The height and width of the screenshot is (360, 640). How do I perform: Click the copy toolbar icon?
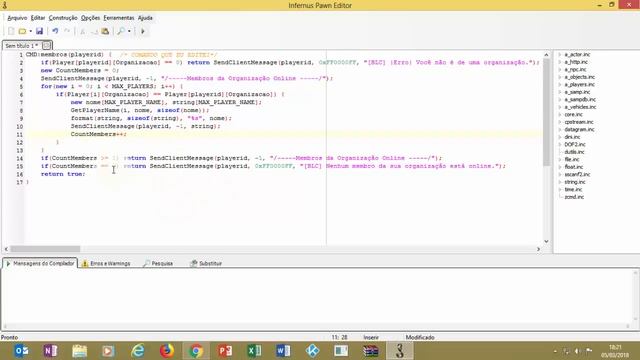pos(94,31)
